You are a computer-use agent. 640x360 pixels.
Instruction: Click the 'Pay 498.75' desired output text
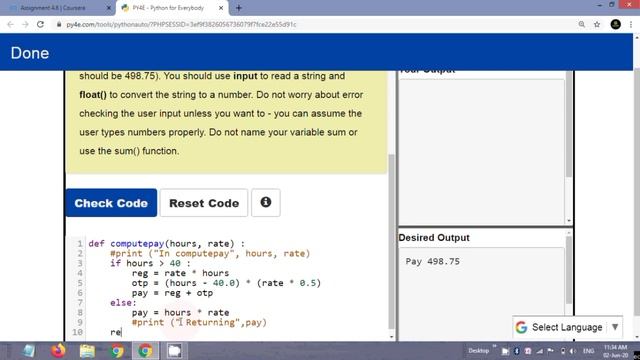(x=433, y=262)
